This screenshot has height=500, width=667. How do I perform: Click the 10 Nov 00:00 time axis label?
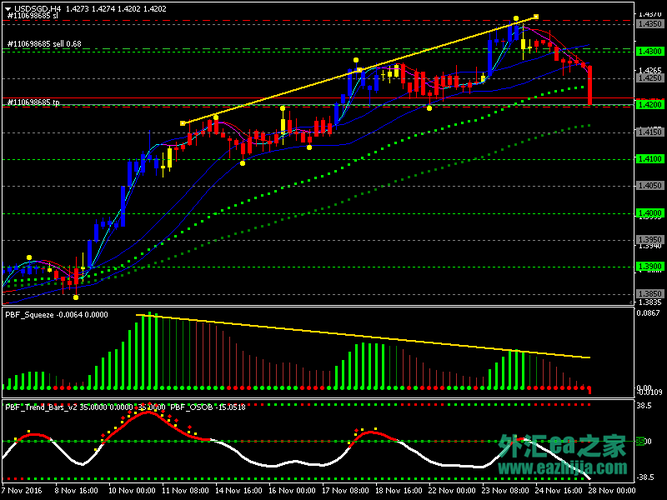(x=129, y=491)
